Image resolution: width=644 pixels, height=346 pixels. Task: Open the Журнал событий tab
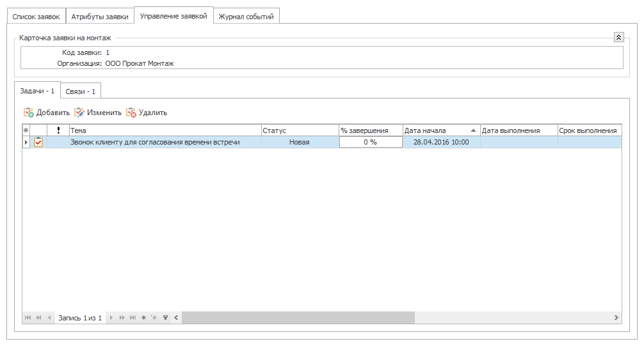(x=246, y=17)
